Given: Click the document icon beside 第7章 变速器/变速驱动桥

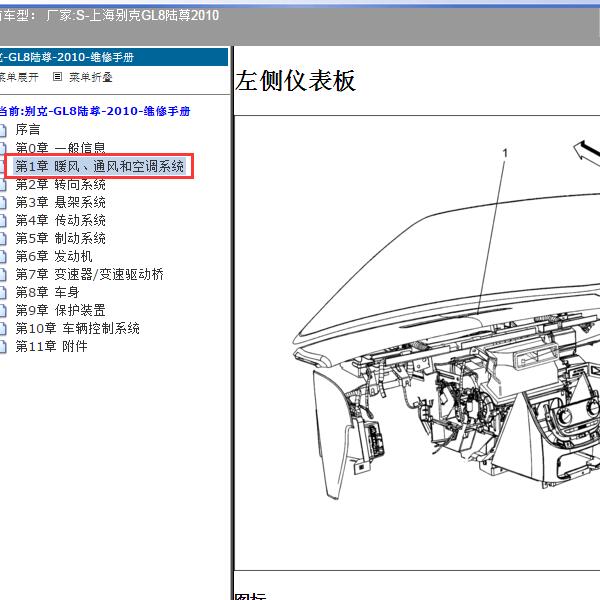Looking at the screenshot, I should (3, 274).
